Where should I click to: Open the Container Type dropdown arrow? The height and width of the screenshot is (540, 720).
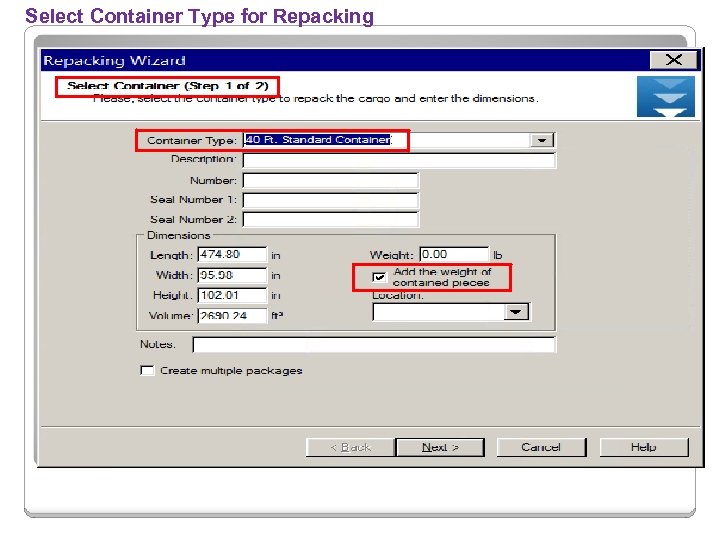click(542, 140)
